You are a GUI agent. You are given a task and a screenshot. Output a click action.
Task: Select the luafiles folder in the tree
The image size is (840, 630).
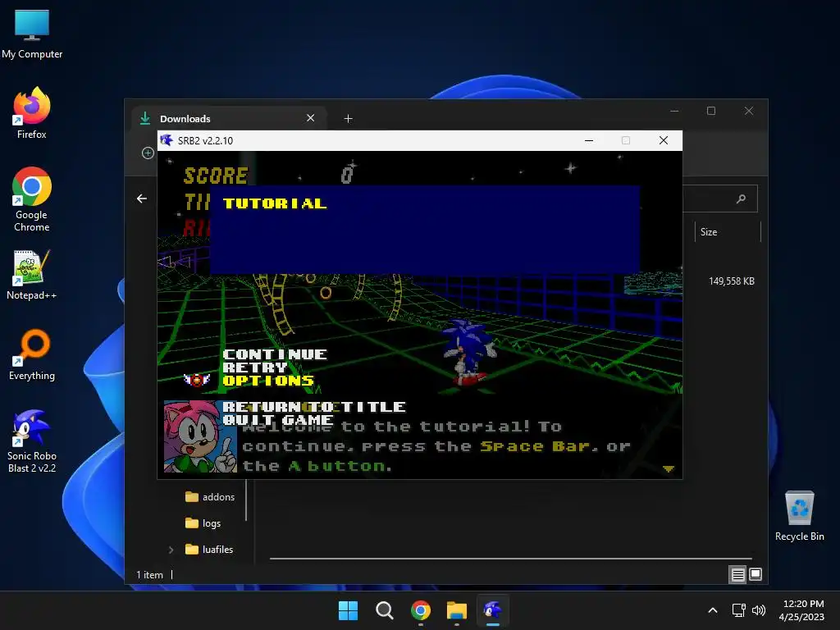tap(209, 549)
